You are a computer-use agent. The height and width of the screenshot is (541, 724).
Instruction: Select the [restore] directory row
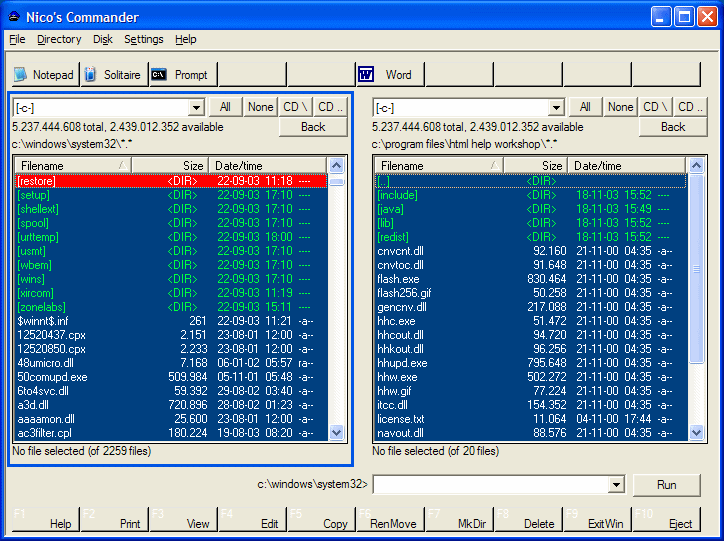(171, 180)
